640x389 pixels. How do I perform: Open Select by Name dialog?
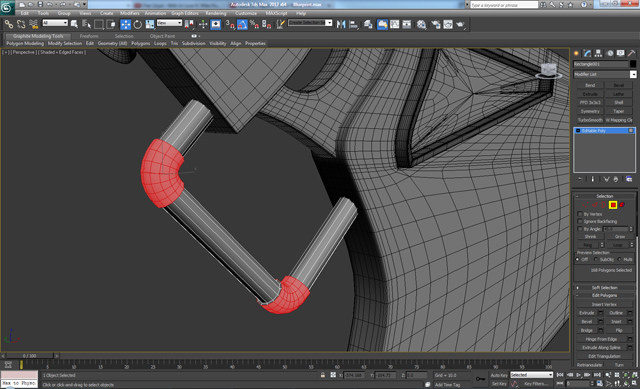[87, 24]
